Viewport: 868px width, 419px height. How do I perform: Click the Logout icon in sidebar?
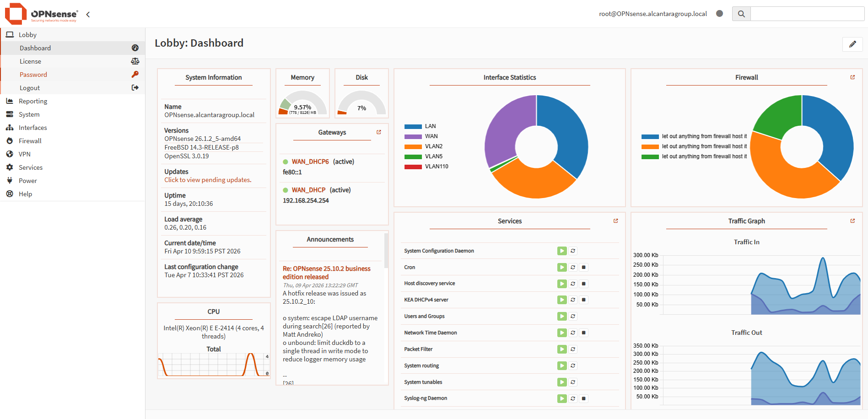[x=135, y=87]
